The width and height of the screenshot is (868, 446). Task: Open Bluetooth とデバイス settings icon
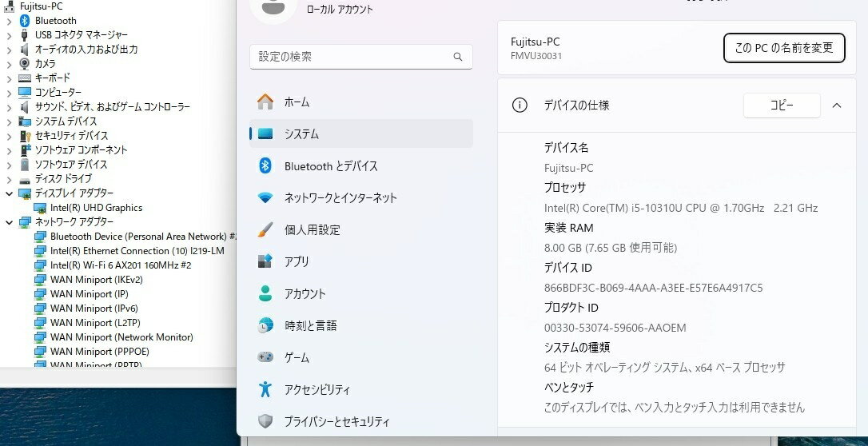[265, 166]
